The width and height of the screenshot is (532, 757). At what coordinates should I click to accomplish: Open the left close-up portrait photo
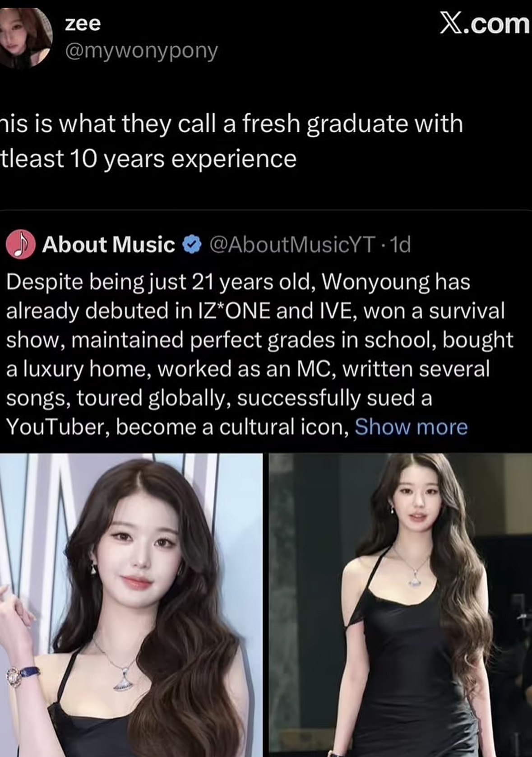[131, 605]
